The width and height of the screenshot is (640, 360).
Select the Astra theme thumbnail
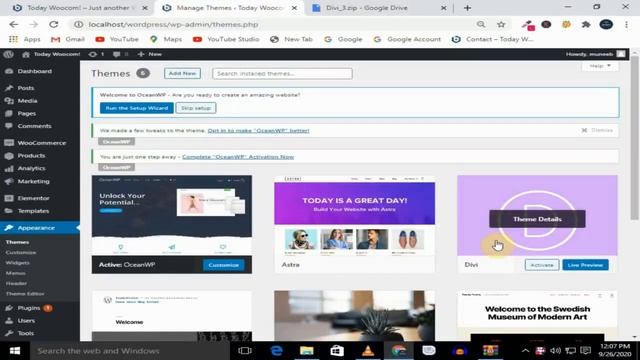point(355,215)
